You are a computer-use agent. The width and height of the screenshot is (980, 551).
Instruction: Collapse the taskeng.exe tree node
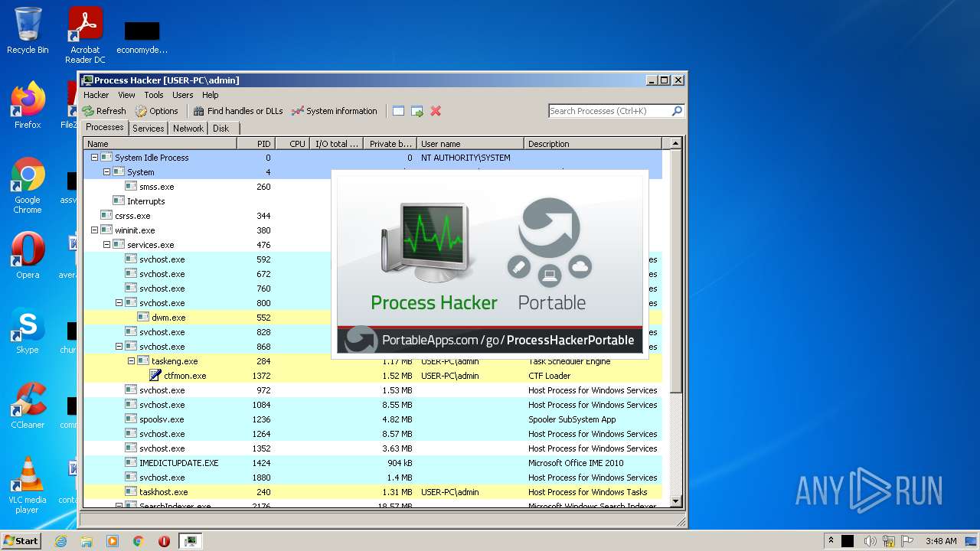pyautogui.click(x=132, y=361)
